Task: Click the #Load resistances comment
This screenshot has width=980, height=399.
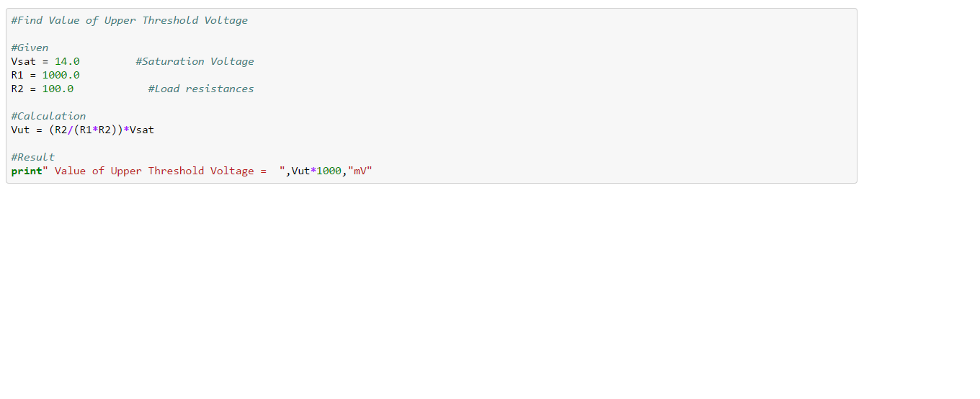Action: click(x=200, y=89)
